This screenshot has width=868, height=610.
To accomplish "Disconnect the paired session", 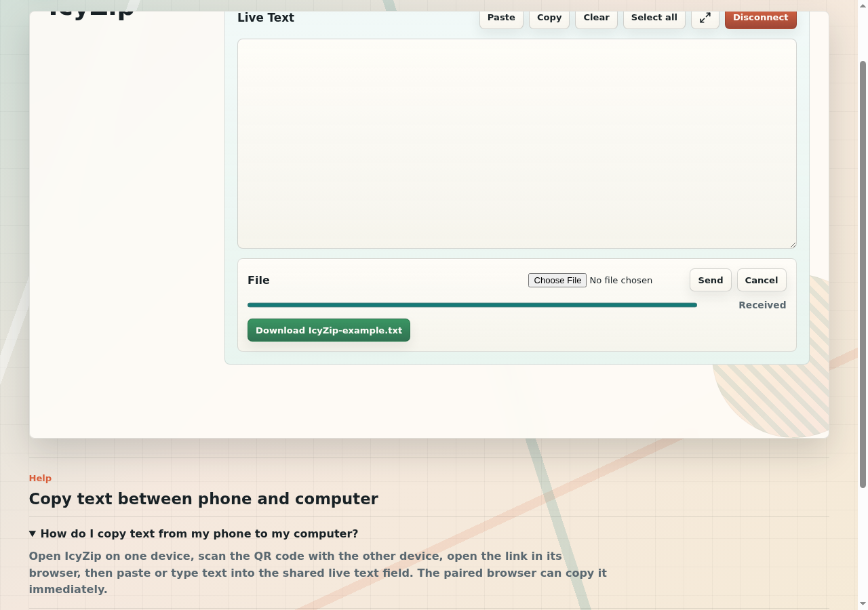I will 761,18.
